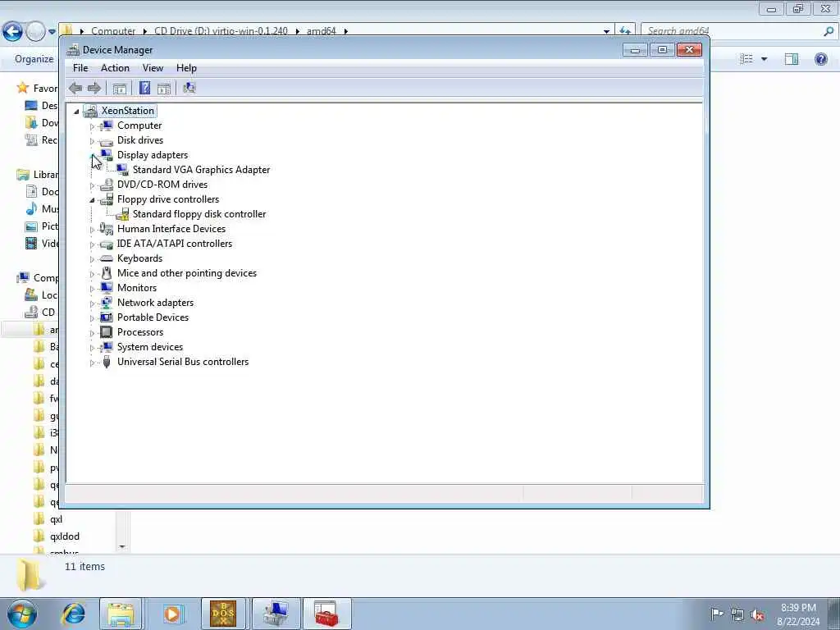Click the CD Drive (D:) virtio-win breadcrumb
This screenshot has width=840, height=630.
(221, 30)
